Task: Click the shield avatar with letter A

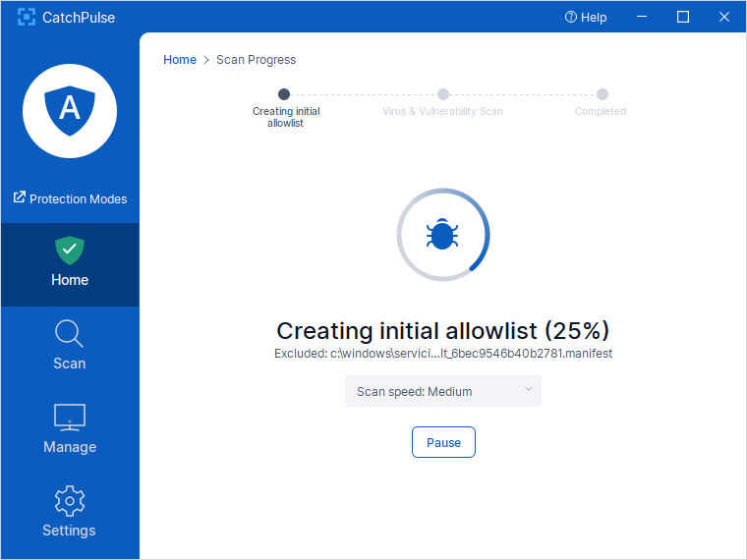Action: (70, 110)
